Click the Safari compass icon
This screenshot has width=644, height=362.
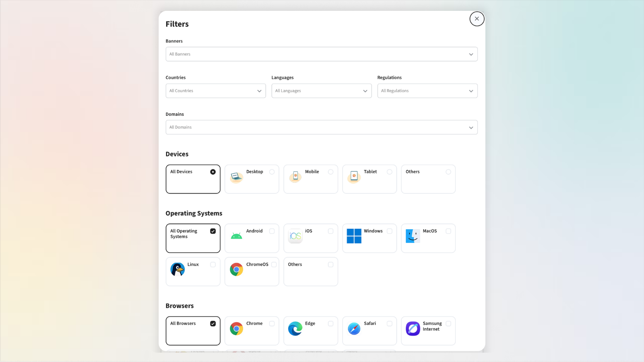point(354,329)
